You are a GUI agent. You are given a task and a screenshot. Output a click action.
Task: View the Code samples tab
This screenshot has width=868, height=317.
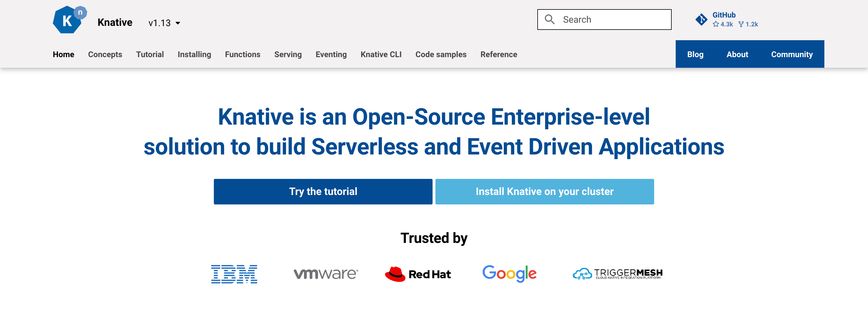(441, 54)
